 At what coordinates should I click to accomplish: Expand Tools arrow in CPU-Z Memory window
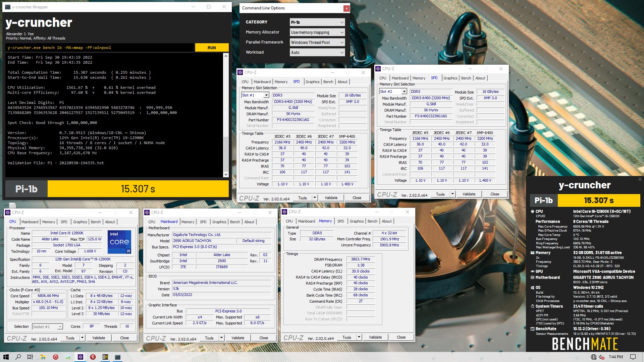[359, 337]
